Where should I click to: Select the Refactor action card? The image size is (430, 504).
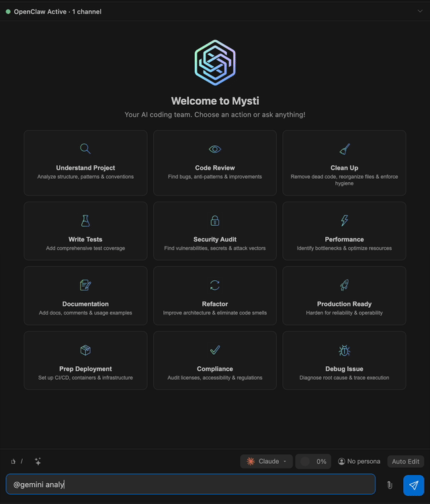pos(215,296)
